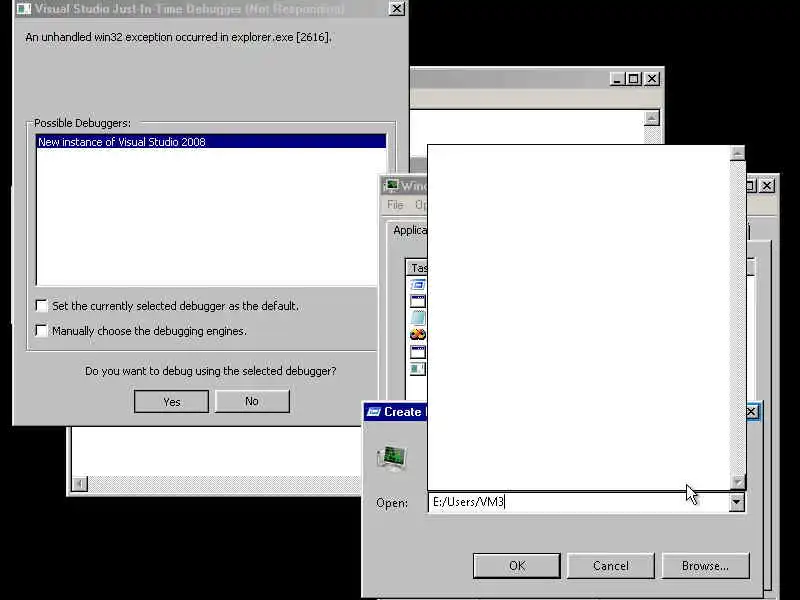Click the autocomplete list scrollbar up arrow
Image resolution: width=800 pixels, height=600 pixels.
[737, 153]
